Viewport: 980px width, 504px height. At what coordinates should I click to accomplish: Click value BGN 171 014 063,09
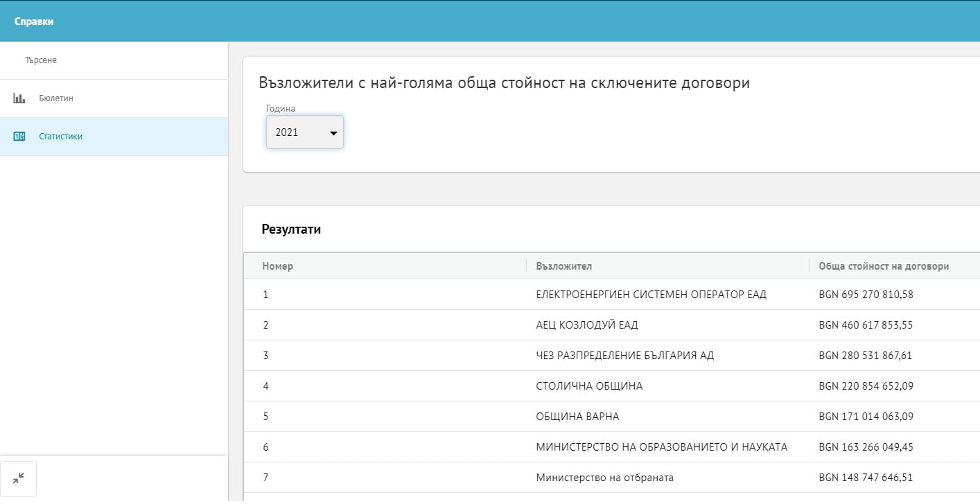pos(866,417)
